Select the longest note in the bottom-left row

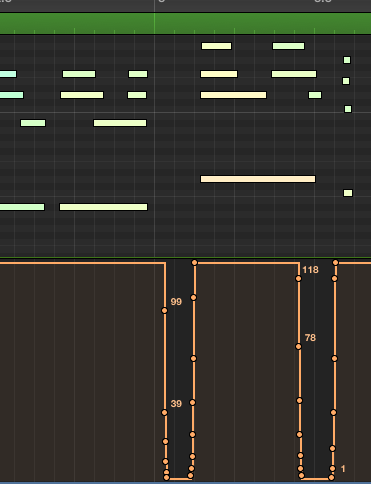pyautogui.click(x=103, y=207)
